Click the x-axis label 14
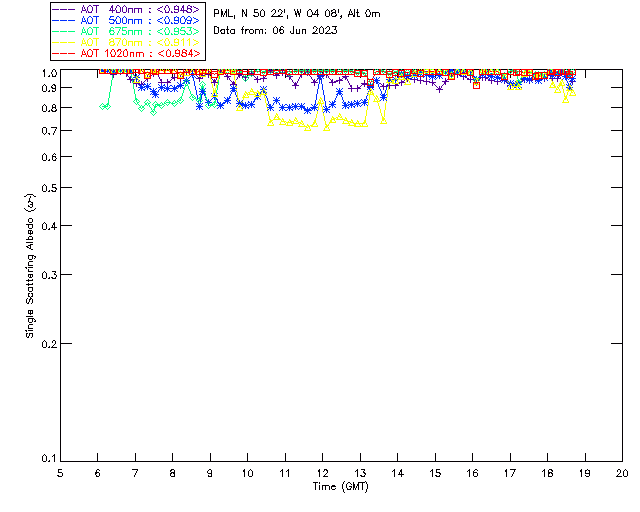 pyautogui.click(x=398, y=473)
